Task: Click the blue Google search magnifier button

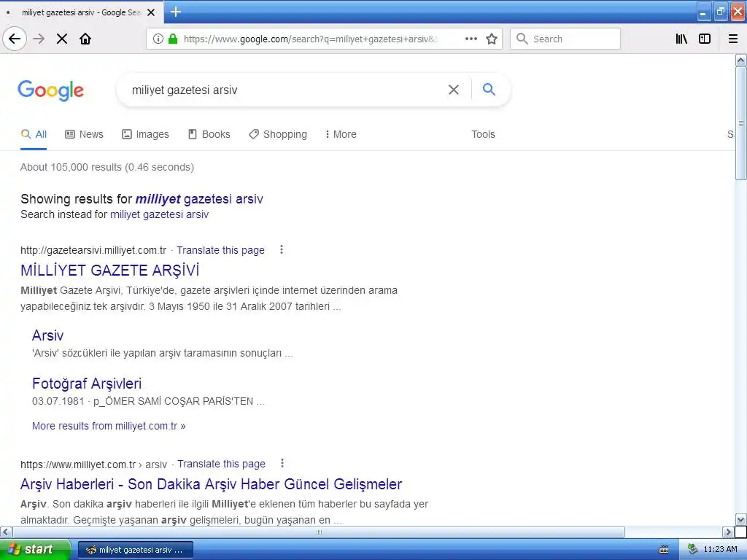Action: coord(489,89)
